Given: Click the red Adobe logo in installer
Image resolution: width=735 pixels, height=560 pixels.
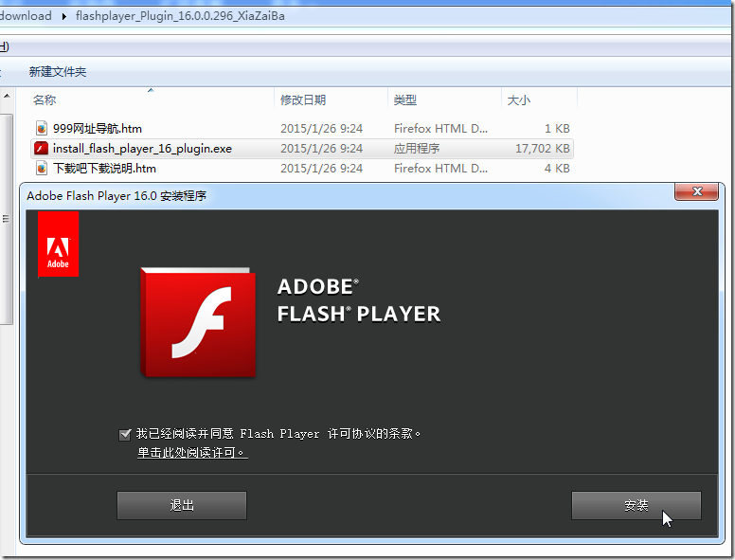Looking at the screenshot, I should [x=58, y=244].
